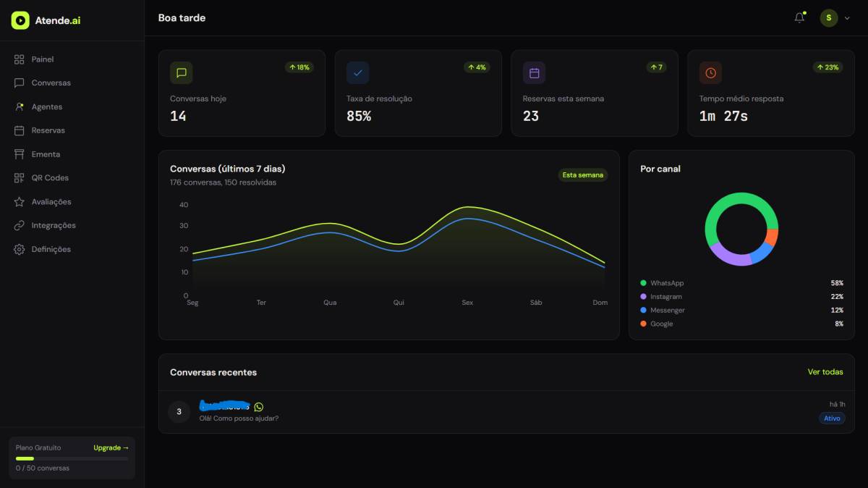Open the conversation 'Olá! Como posso ajudar?'
Image resolution: width=868 pixels, height=488 pixels.
tap(506, 412)
